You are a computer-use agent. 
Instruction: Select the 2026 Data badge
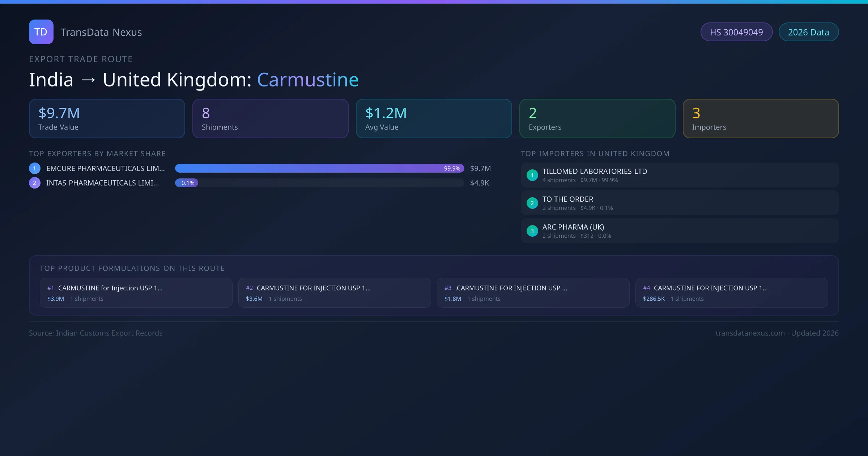808,32
